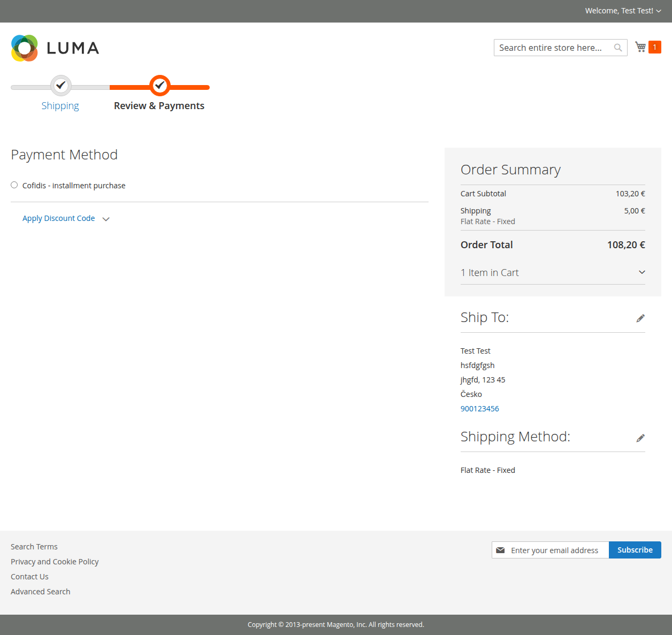This screenshot has width=672, height=635.
Task: Click the search magnifier icon
Action: 618,47
